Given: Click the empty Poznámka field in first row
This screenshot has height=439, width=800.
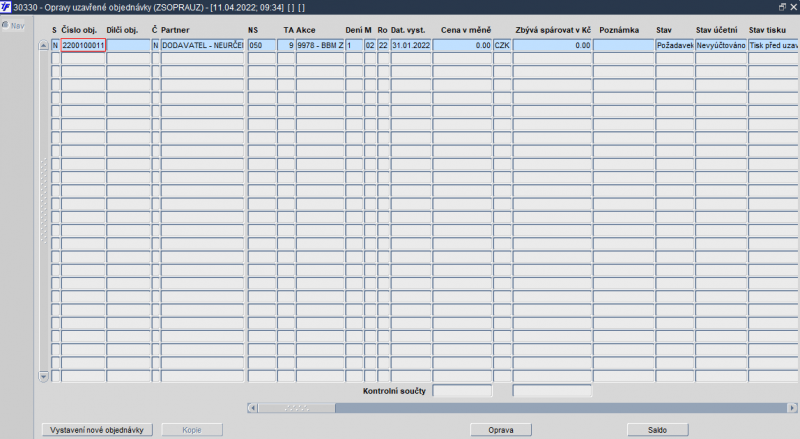Looking at the screenshot, I should tap(623, 45).
